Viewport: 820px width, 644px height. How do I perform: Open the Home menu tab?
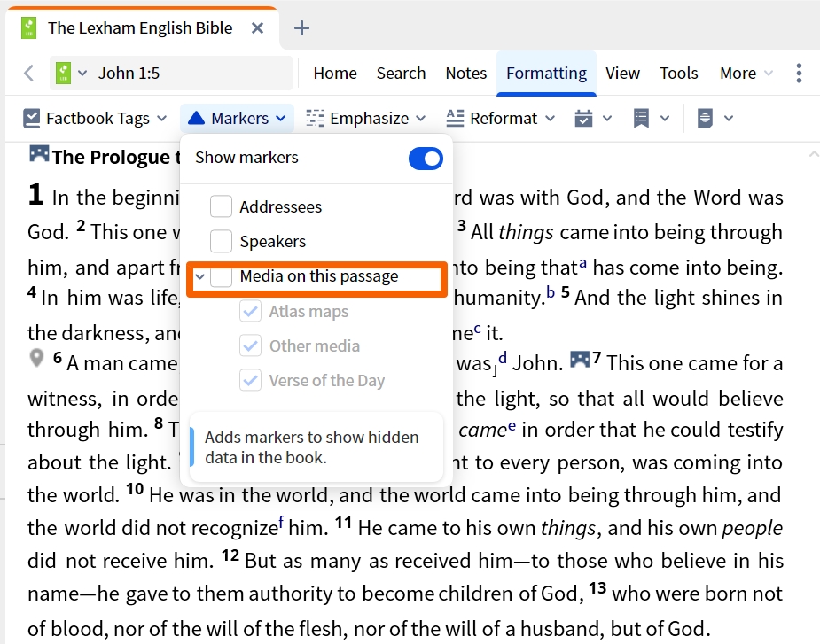(335, 74)
